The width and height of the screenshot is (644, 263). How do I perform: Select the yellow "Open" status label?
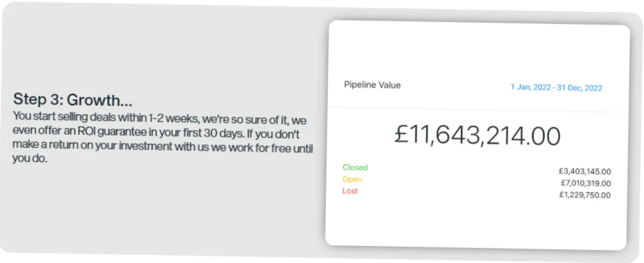352,179
